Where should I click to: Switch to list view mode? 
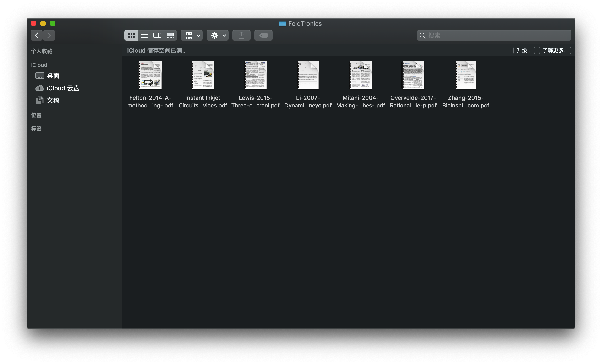pyautogui.click(x=144, y=35)
